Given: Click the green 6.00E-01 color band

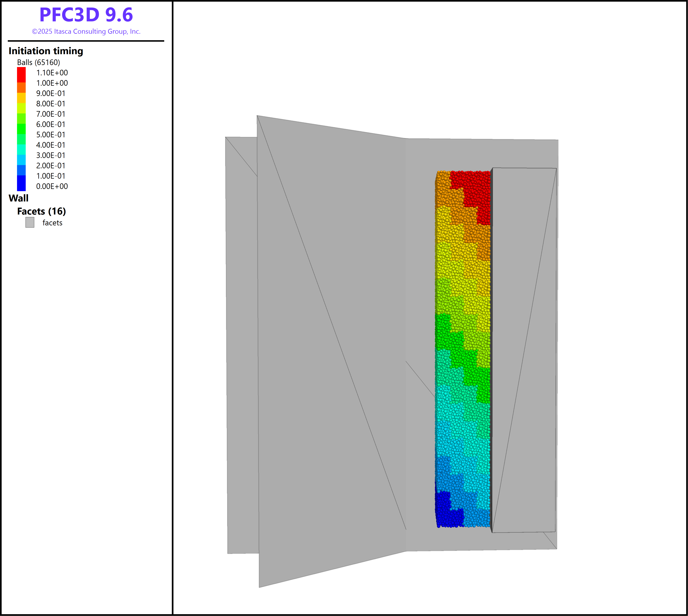Looking at the screenshot, I should (x=21, y=129).
